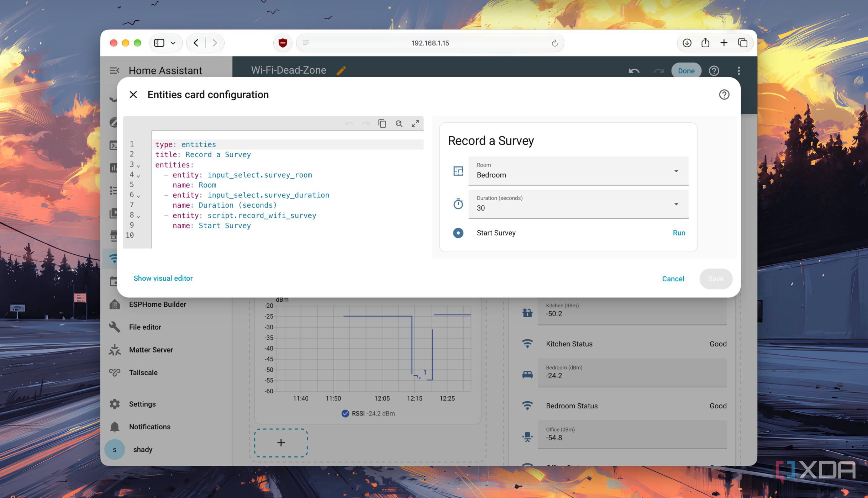Open the Safari share menu
The width and height of the screenshot is (868, 498).
[x=705, y=43]
